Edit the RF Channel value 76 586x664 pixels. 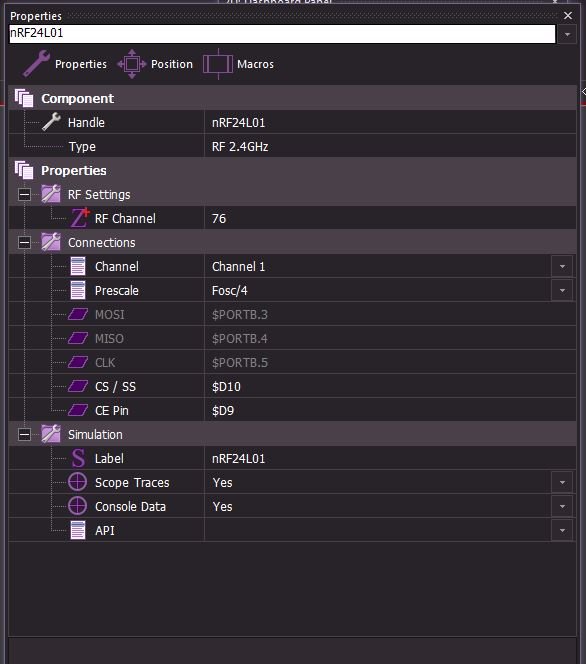(x=219, y=219)
